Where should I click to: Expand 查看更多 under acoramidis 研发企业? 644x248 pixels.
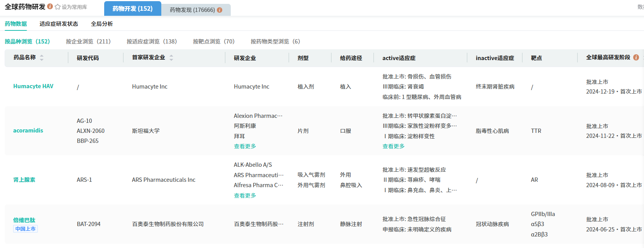coord(245,146)
